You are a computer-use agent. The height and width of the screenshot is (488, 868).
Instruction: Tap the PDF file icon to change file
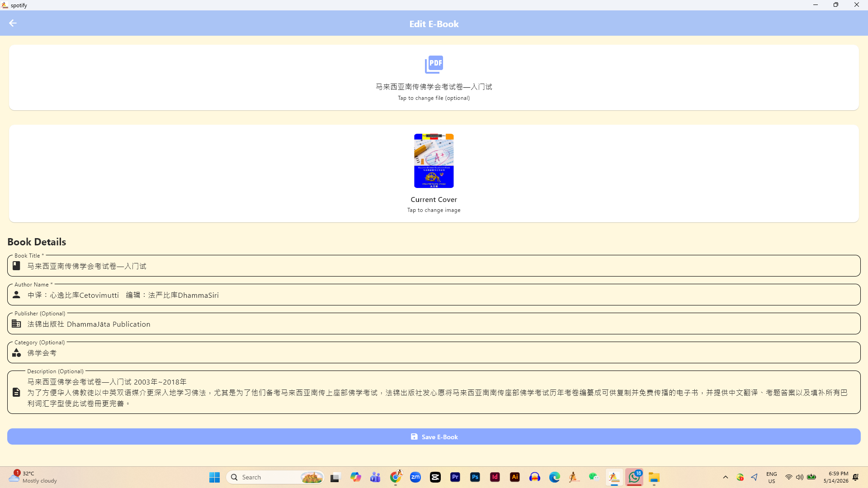coord(434,65)
